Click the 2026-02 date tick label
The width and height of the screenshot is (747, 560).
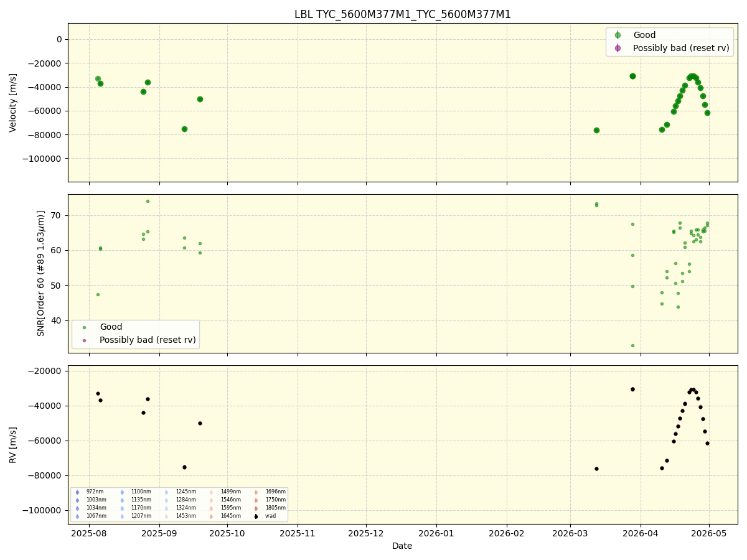coord(507,533)
